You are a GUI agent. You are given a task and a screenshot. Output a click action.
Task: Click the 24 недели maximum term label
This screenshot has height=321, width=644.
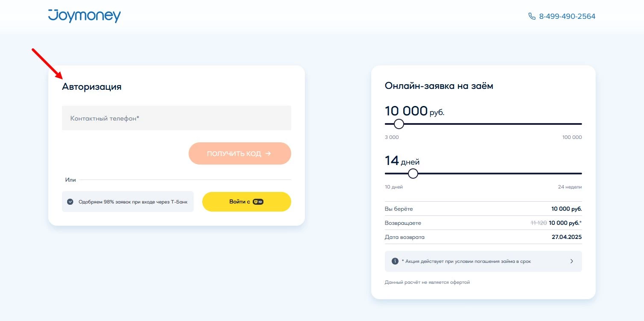point(569,187)
